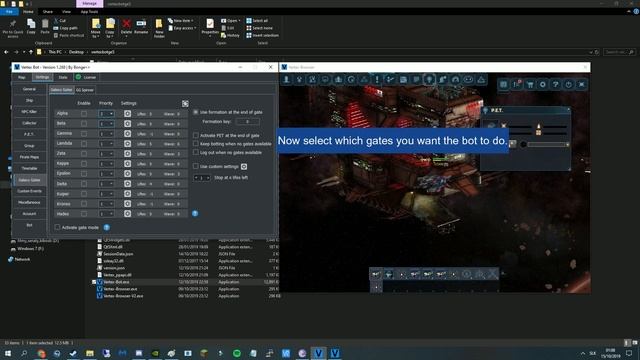Open Alpha priority dropdown
Image resolution: width=640 pixels, height=360 pixels.
pyautogui.click(x=106, y=114)
